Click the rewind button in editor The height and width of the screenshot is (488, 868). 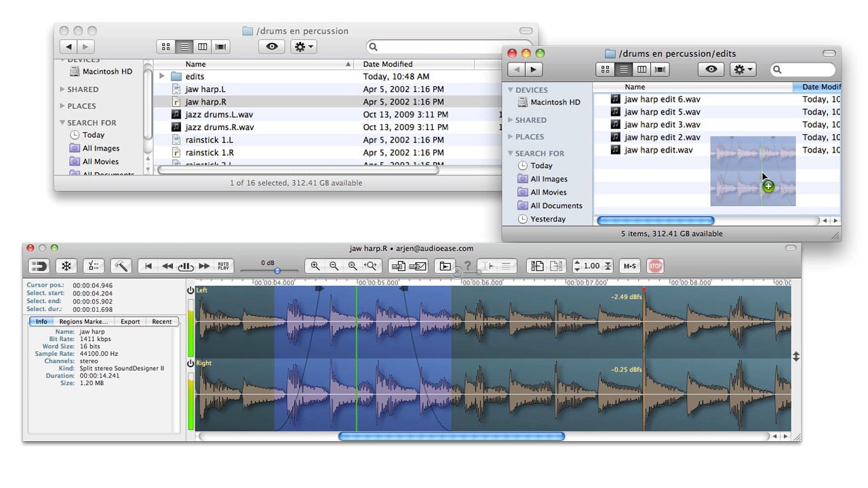167,266
